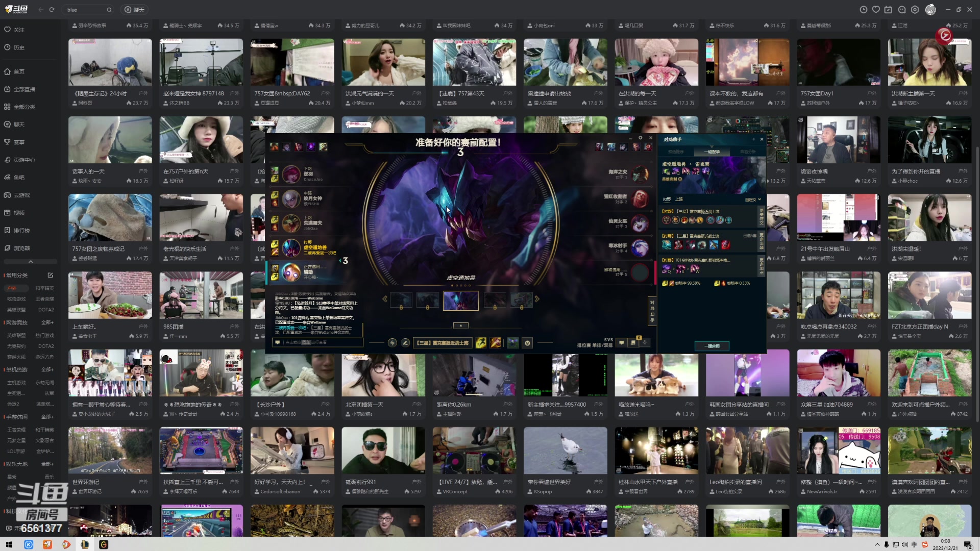Open 全部直播 in the sidebar
Viewport: 980px width, 551px height.
coord(20,89)
